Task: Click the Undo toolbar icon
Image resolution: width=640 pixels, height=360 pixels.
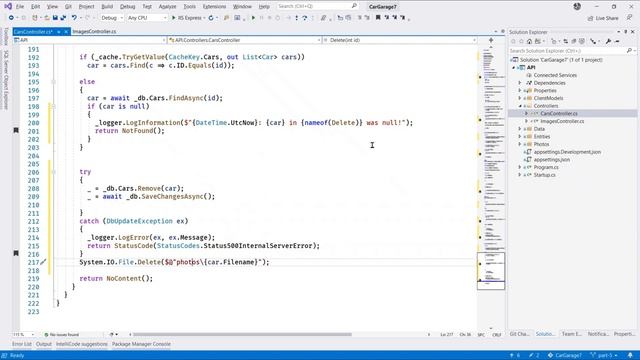Action: (74, 18)
